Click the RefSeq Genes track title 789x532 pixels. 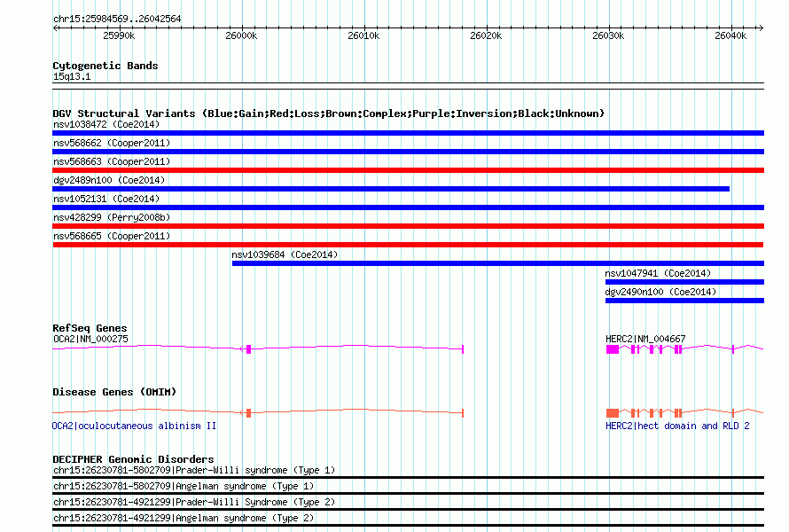pos(90,328)
